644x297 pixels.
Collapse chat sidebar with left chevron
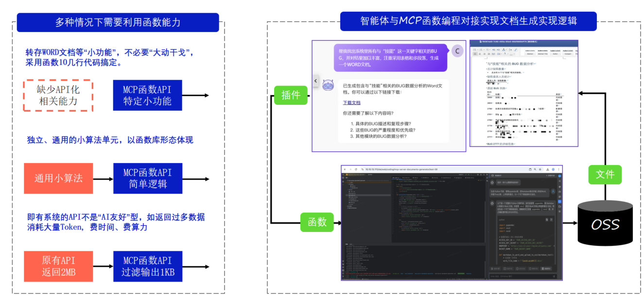[315, 81]
